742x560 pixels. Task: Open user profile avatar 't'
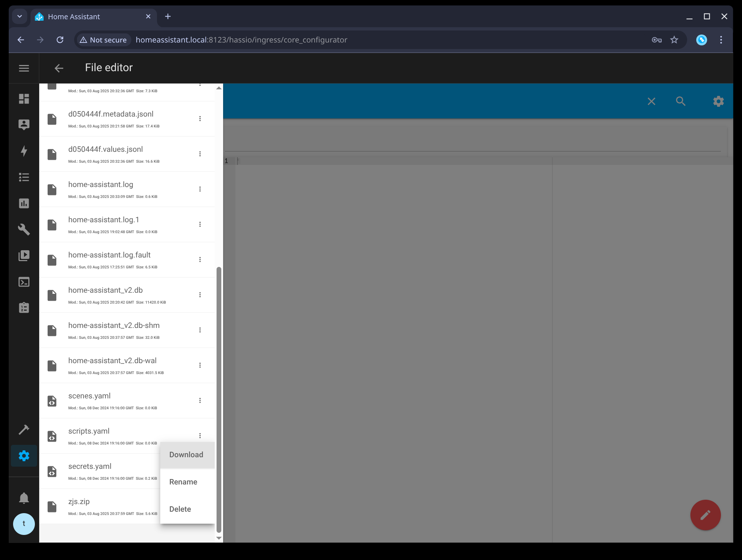[x=24, y=524]
